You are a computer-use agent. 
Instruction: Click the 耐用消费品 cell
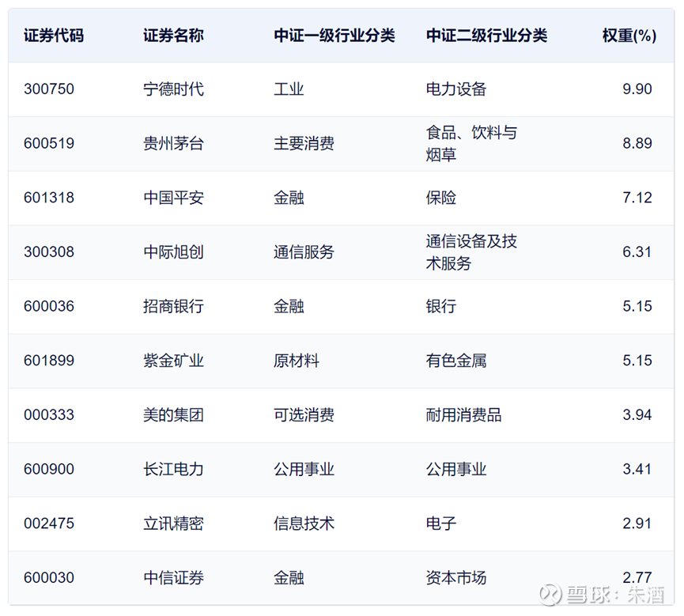(x=463, y=414)
